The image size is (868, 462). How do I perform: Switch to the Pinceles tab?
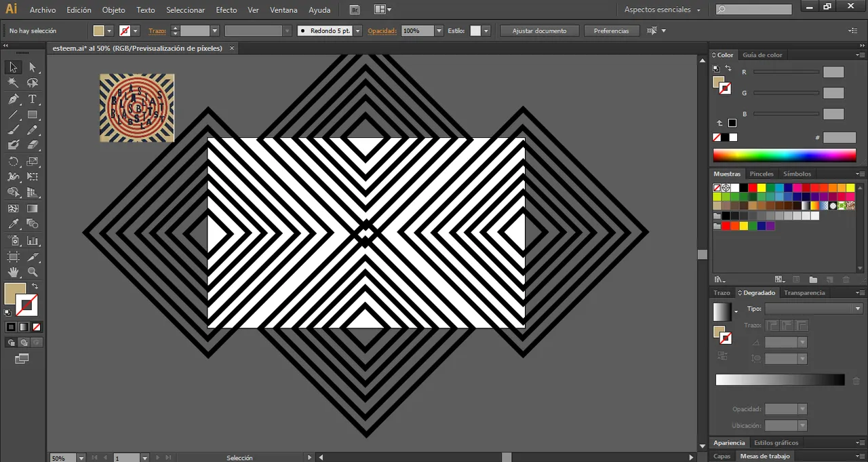coord(762,174)
